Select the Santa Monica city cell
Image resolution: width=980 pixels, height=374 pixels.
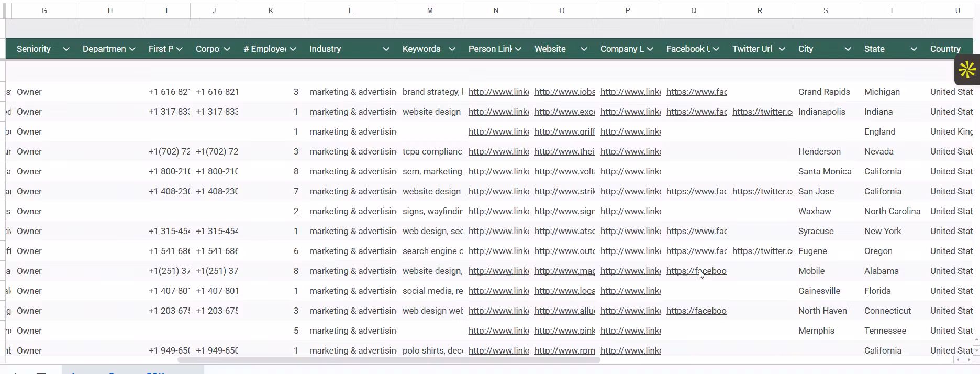(x=826, y=171)
